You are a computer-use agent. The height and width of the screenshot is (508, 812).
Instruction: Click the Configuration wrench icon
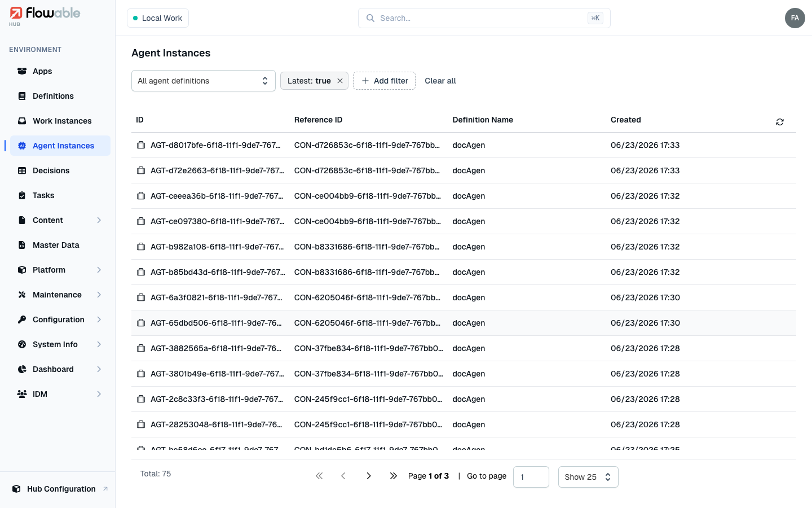[22, 319]
